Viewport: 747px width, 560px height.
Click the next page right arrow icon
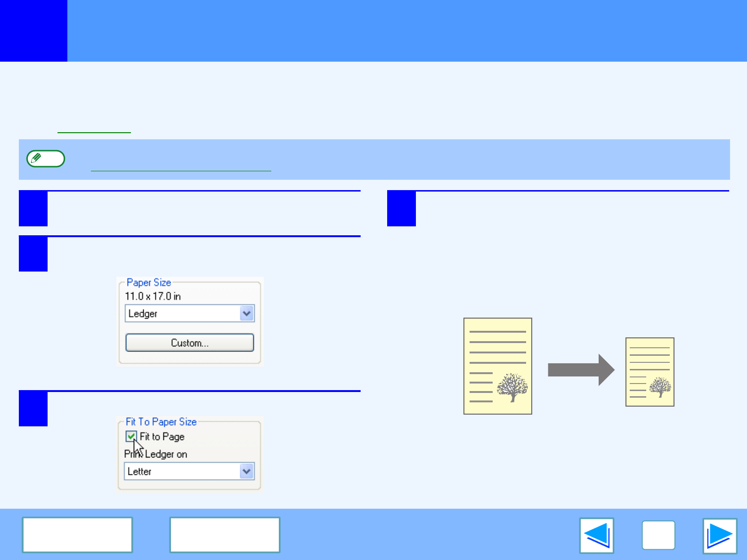click(x=719, y=536)
